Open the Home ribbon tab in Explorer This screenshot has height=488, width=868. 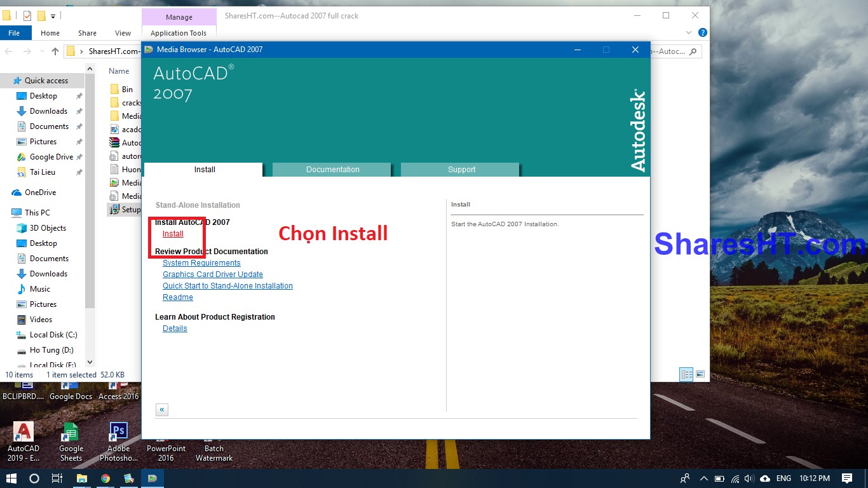point(50,33)
